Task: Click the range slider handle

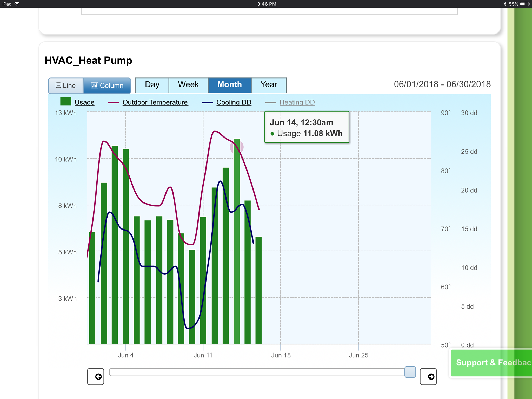Action: [x=410, y=372]
